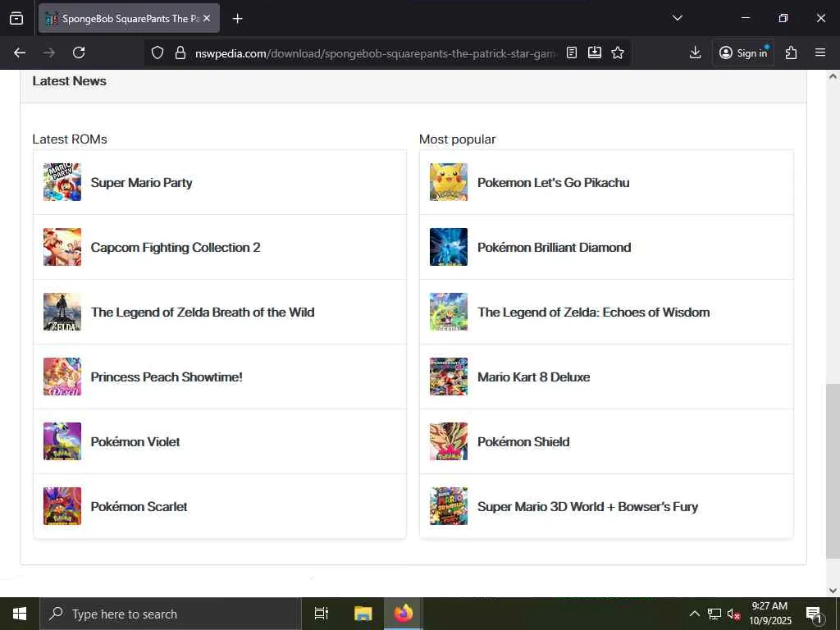Select the SpongeBob SquarePants tab
This screenshot has width=840, height=630.
click(129, 18)
